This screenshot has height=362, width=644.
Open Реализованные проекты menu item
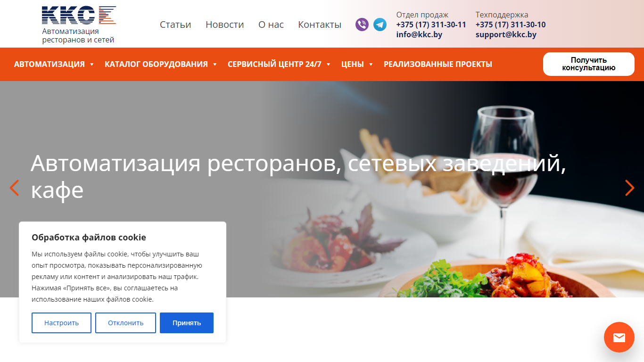pyautogui.click(x=438, y=64)
